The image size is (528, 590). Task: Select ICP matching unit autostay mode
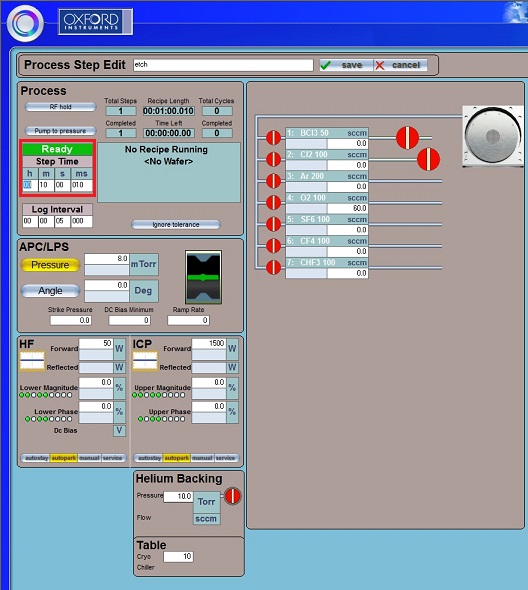click(149, 458)
